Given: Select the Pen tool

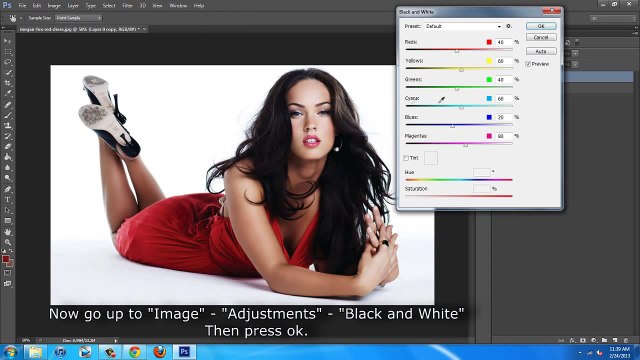Looking at the screenshot, I should (x=8, y=189).
